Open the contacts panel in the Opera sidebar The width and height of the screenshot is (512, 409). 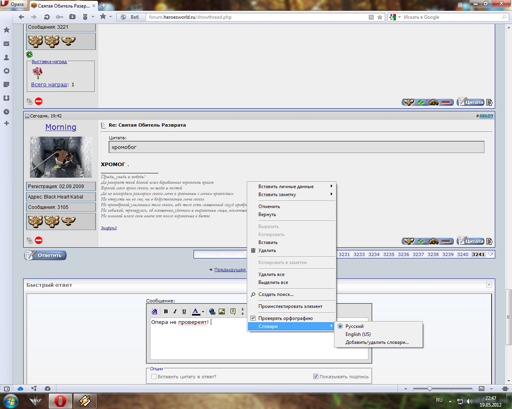(x=6, y=57)
